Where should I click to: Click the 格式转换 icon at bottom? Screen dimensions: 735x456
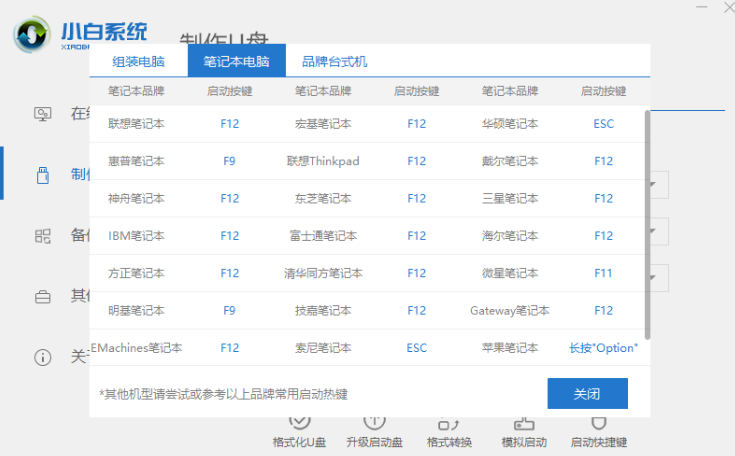pyautogui.click(x=449, y=424)
